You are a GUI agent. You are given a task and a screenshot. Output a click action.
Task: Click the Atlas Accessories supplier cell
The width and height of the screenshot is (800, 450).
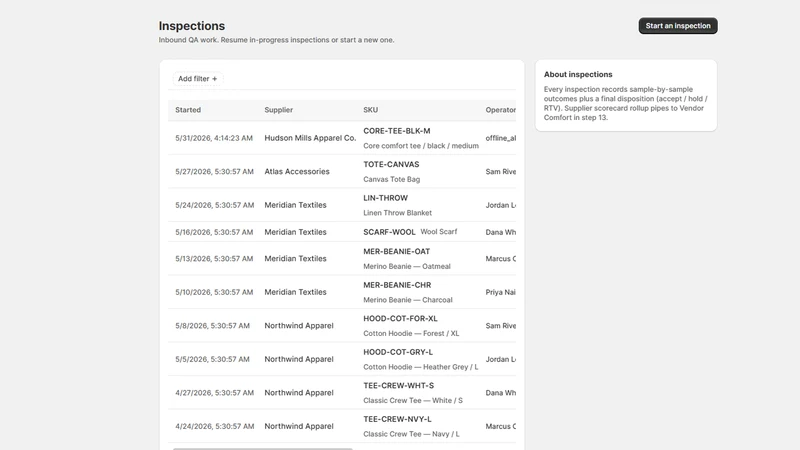pyautogui.click(x=297, y=171)
